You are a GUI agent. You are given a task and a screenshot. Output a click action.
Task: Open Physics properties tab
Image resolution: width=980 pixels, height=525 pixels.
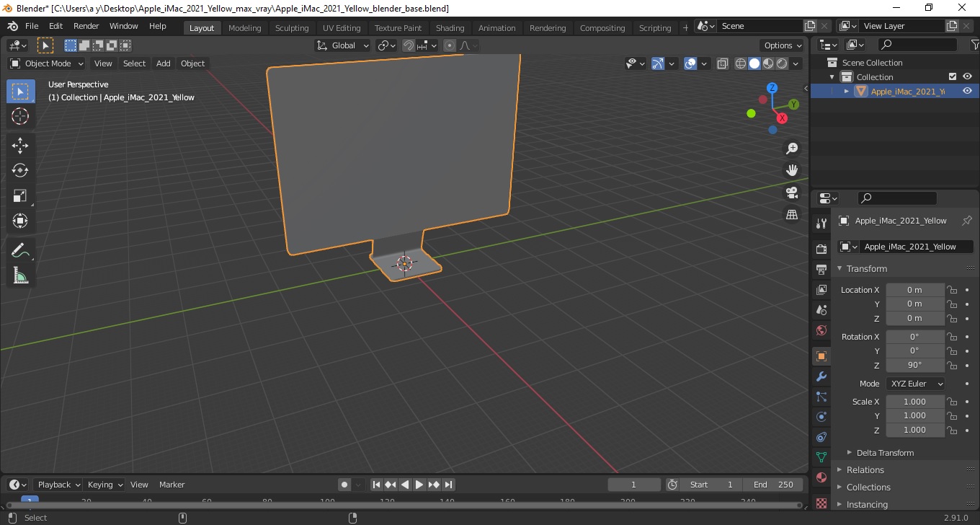tap(821, 417)
